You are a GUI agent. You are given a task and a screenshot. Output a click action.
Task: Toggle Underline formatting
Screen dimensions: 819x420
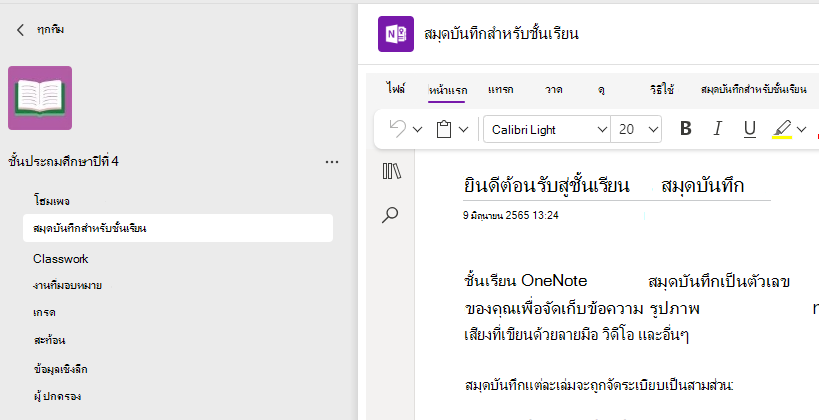click(x=750, y=129)
